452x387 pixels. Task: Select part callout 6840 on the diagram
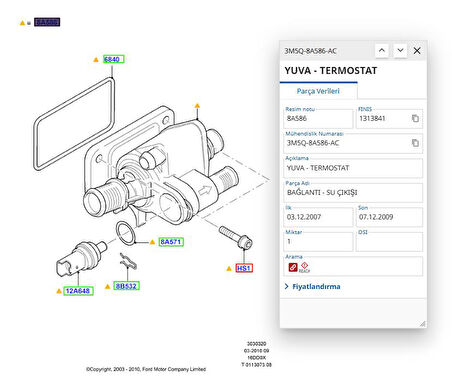(x=113, y=59)
